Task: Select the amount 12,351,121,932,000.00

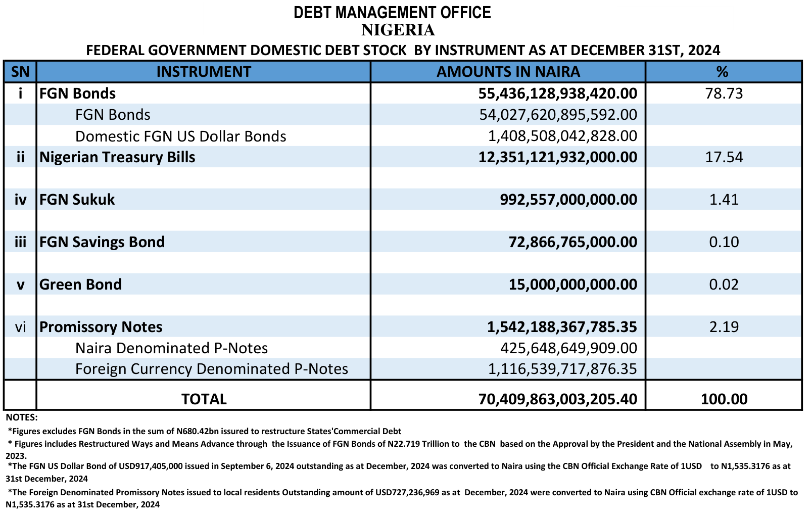Action: (558, 157)
